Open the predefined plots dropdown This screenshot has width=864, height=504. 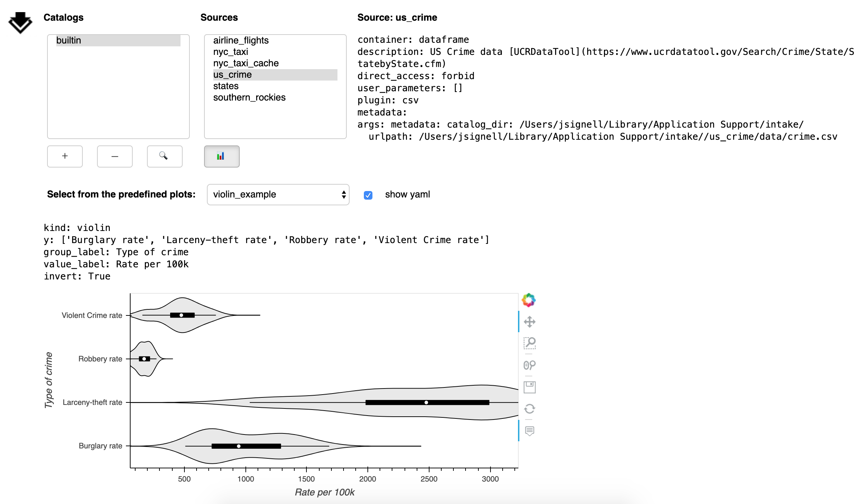tap(278, 195)
